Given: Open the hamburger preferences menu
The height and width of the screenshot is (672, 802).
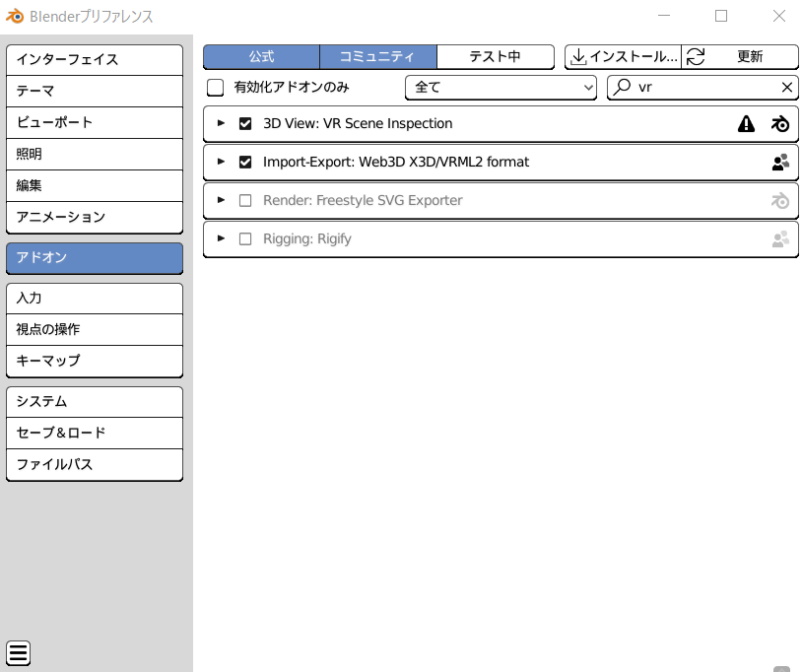Looking at the screenshot, I should pyautogui.click(x=19, y=653).
